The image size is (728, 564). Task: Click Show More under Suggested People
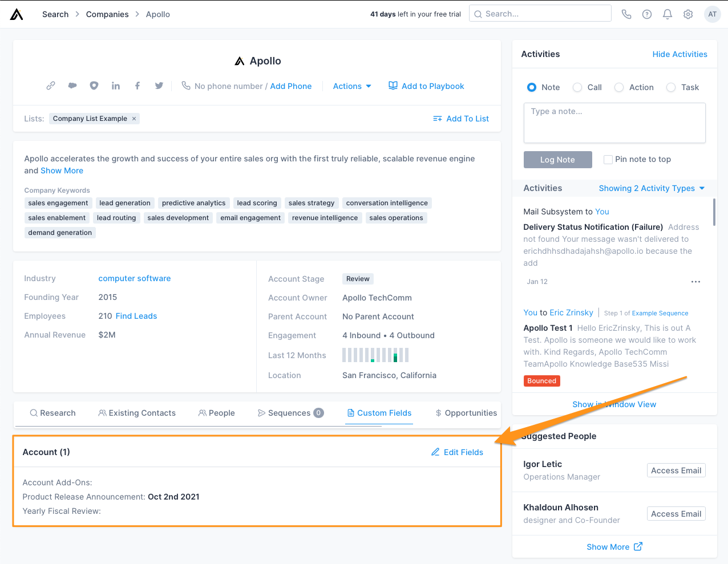(x=608, y=547)
